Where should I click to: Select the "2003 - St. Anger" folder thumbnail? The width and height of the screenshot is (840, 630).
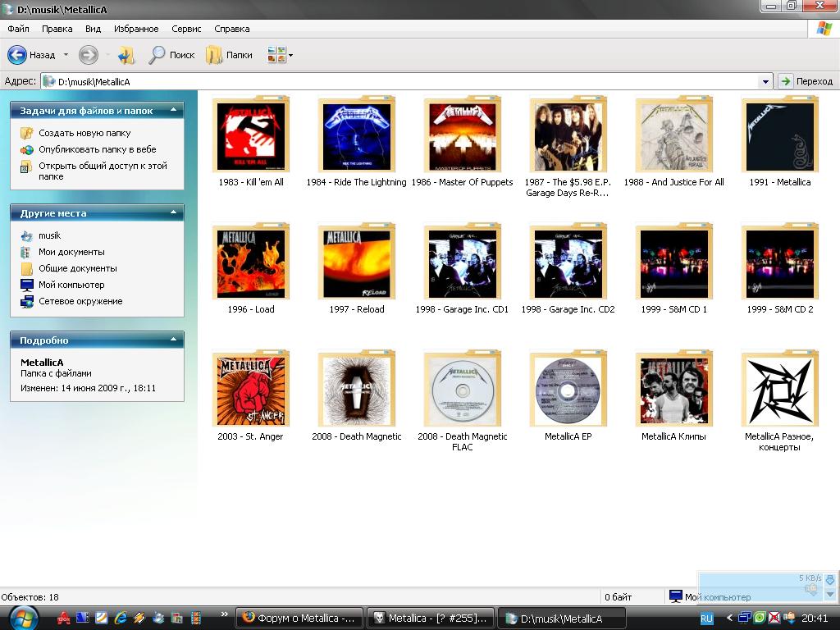(x=250, y=390)
